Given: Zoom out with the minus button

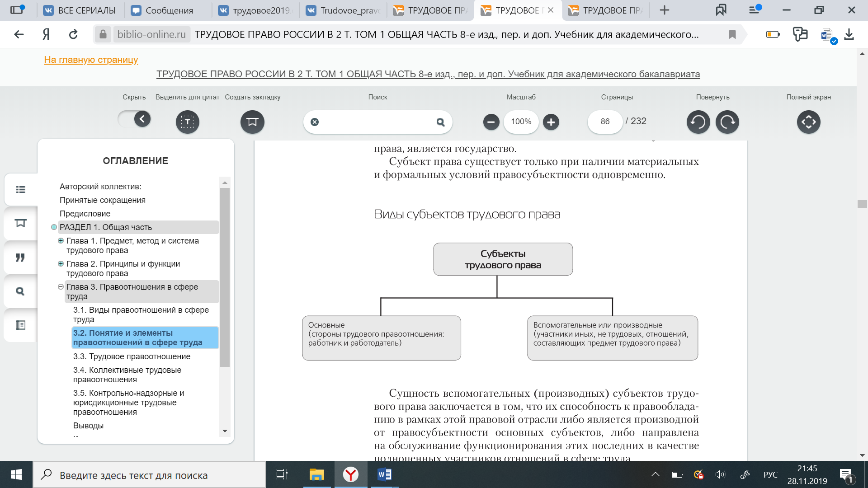Looking at the screenshot, I should pos(491,122).
